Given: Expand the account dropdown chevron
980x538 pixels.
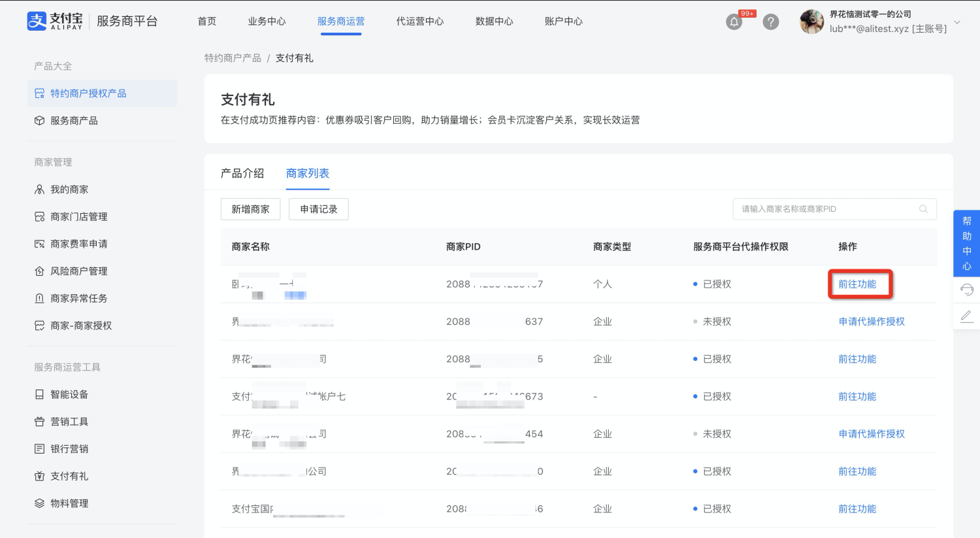Looking at the screenshot, I should point(957,22).
